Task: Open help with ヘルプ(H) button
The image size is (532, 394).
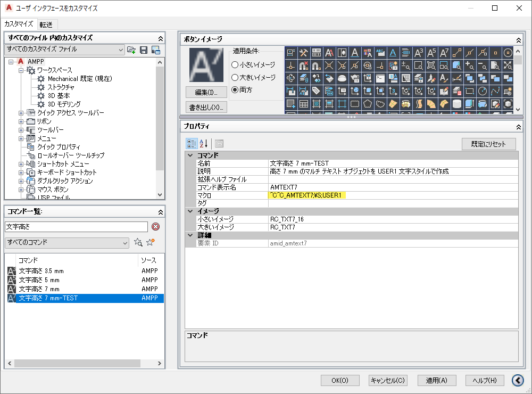Action: tap(485, 380)
